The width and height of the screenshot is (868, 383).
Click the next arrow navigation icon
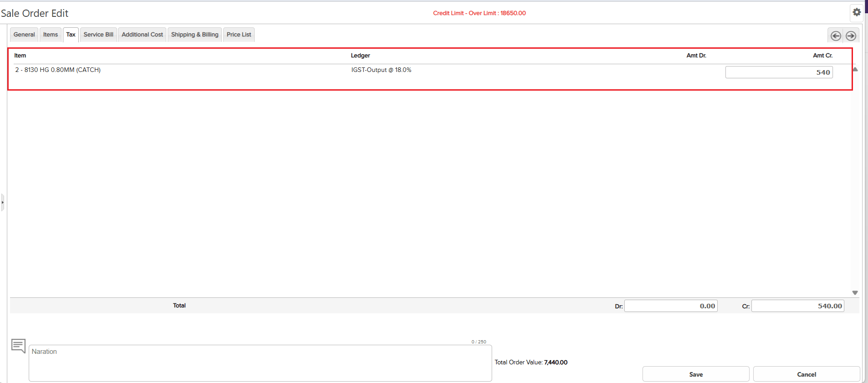(851, 36)
